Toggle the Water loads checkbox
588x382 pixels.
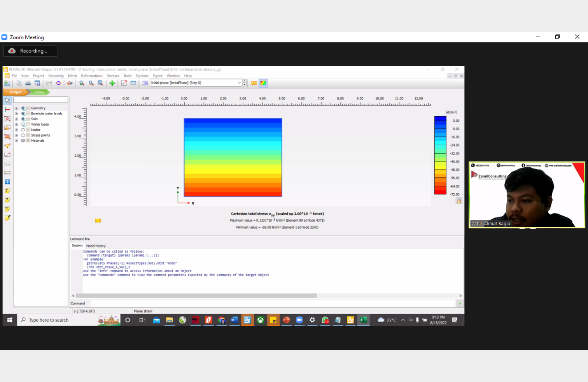pos(28,124)
